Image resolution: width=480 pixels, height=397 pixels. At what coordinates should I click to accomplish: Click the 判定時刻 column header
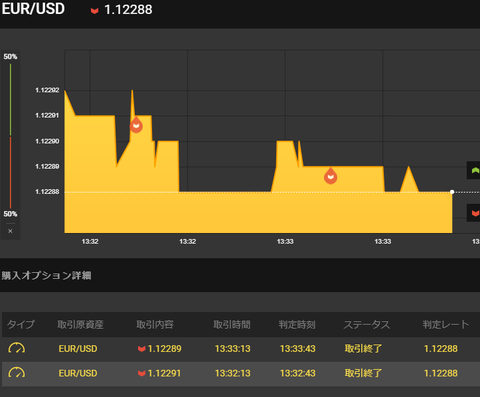tap(297, 324)
